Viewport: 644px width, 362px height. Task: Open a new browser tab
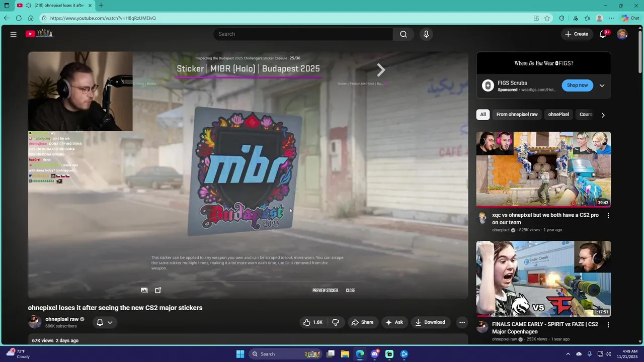click(x=101, y=6)
